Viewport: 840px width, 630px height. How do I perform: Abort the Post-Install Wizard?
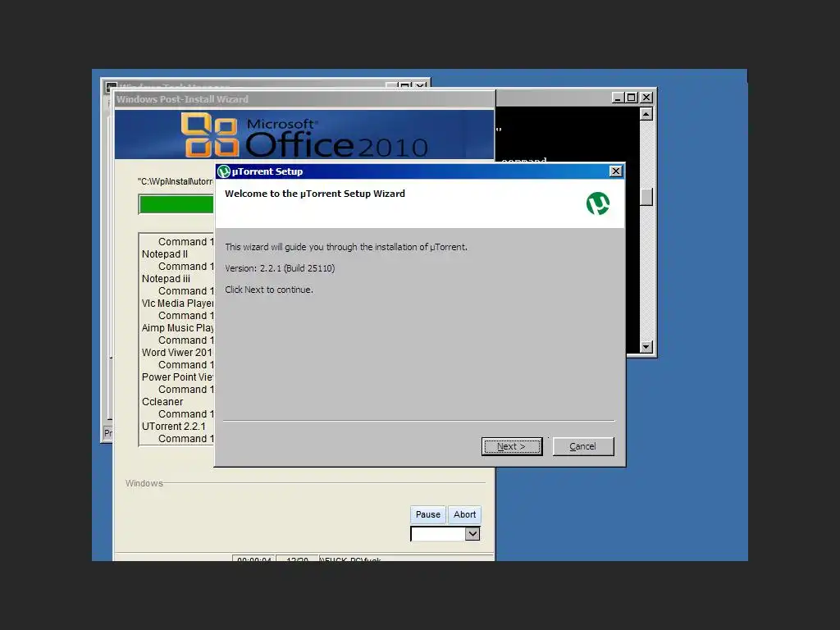click(464, 514)
